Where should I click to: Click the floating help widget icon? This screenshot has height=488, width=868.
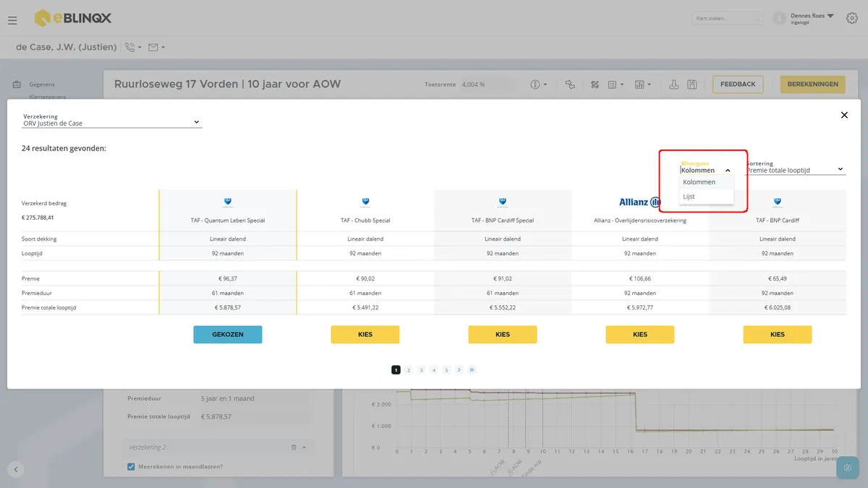[x=847, y=468]
